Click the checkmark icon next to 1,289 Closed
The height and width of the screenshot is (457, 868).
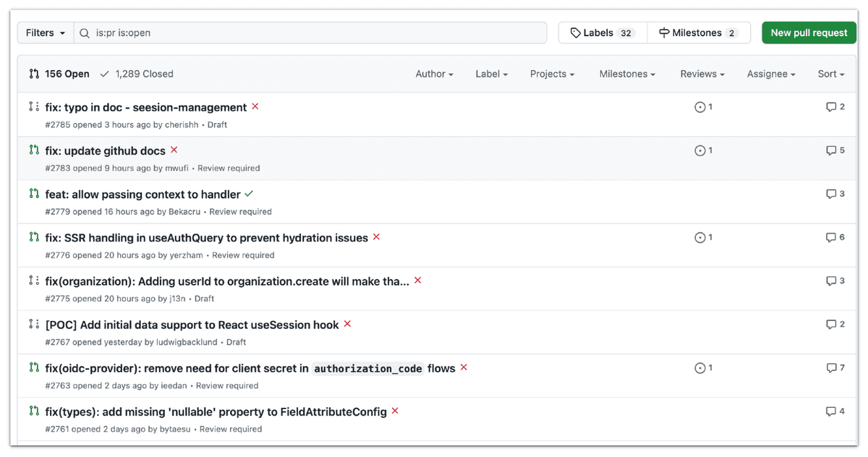pos(106,73)
